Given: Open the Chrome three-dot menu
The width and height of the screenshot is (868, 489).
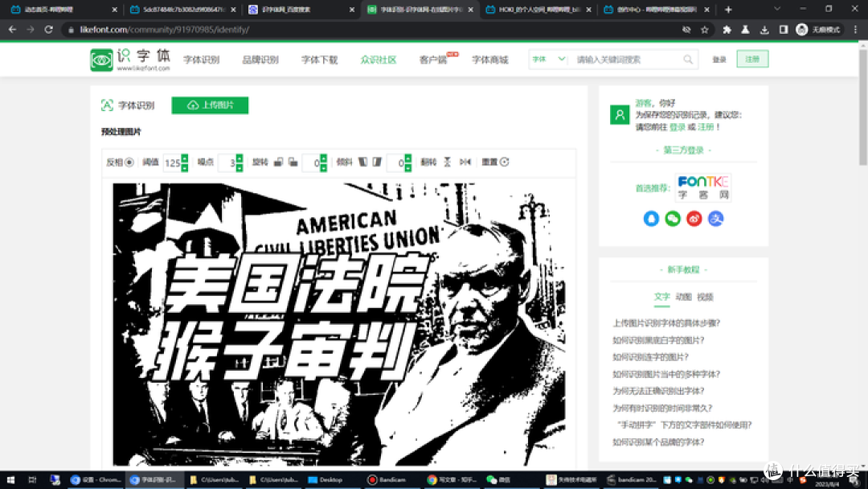Looking at the screenshot, I should coord(856,29).
